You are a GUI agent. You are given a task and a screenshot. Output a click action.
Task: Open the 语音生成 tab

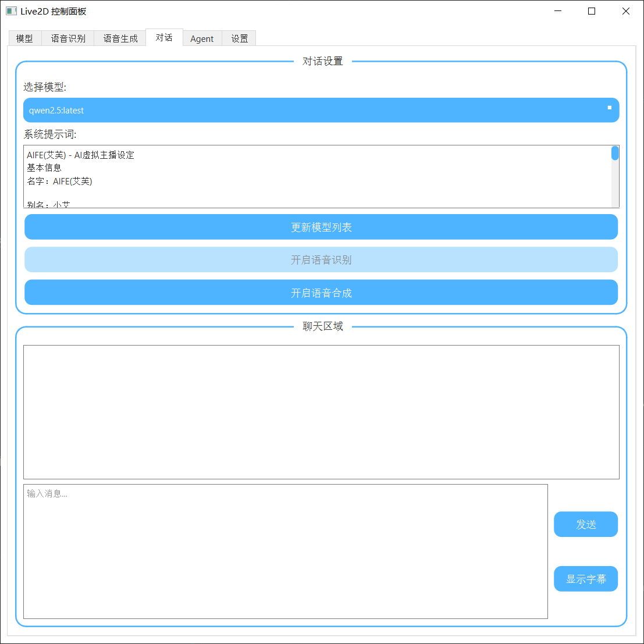[x=120, y=38]
